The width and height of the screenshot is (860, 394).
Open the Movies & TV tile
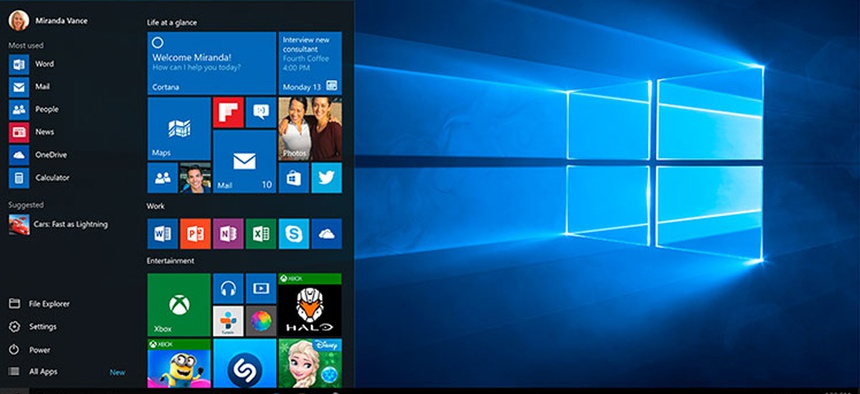coord(261,288)
